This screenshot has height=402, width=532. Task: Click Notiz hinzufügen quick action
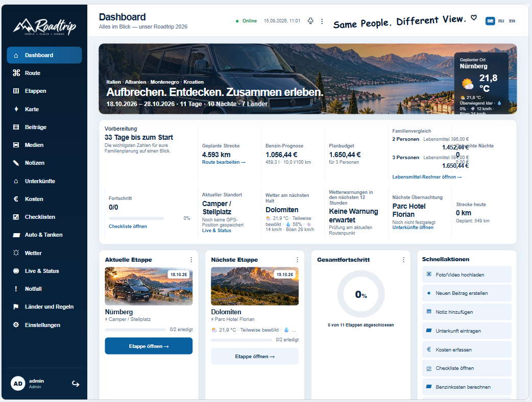click(x=467, y=312)
